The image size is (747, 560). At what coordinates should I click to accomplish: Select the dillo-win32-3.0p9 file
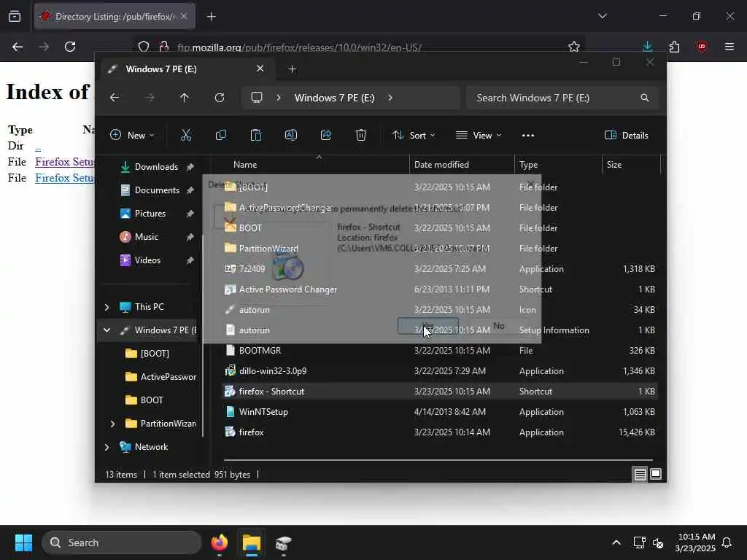pyautogui.click(x=440, y=371)
